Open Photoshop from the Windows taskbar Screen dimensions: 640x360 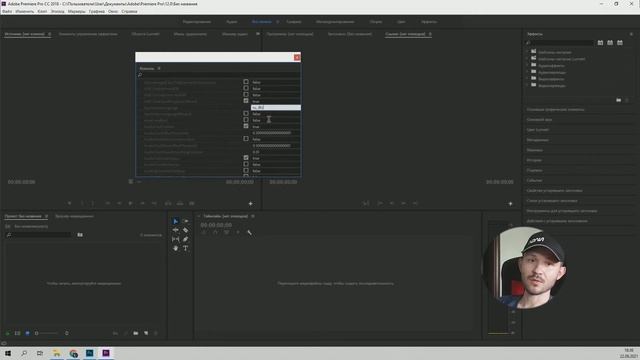click(89, 353)
